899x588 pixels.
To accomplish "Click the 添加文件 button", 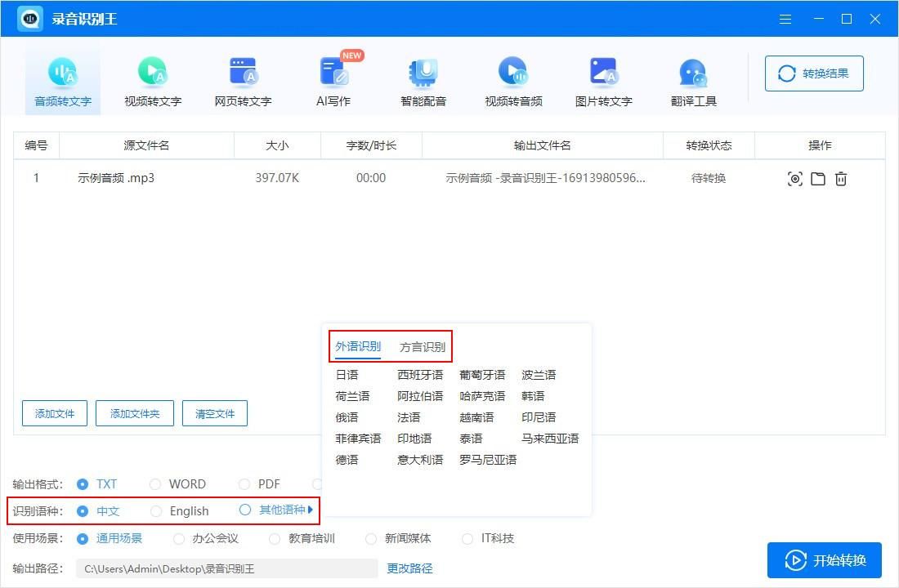I will coord(55,413).
